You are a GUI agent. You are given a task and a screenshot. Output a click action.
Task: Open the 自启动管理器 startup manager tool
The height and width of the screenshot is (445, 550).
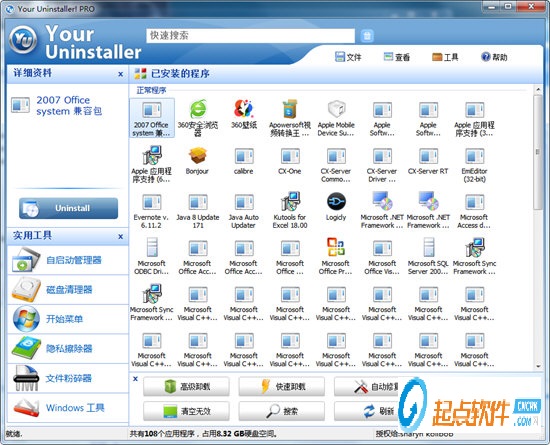pos(68,260)
